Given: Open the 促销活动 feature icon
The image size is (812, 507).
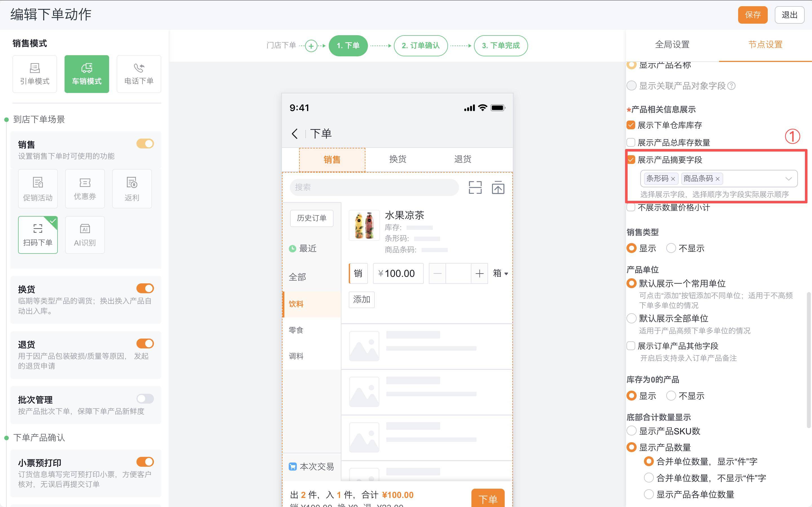Looking at the screenshot, I should click(37, 188).
